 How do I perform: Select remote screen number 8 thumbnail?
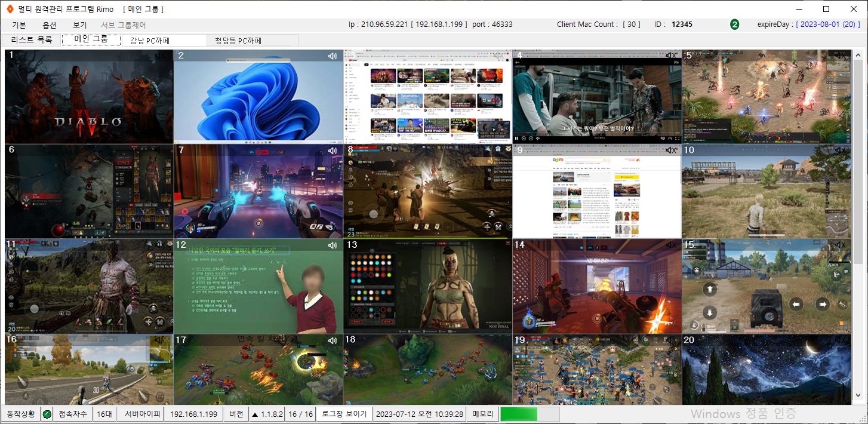click(x=427, y=191)
